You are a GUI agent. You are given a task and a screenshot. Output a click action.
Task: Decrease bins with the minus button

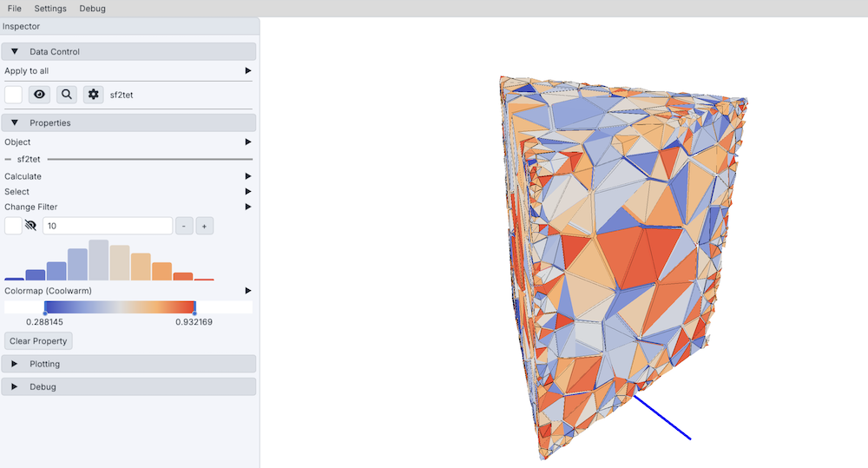click(x=184, y=226)
